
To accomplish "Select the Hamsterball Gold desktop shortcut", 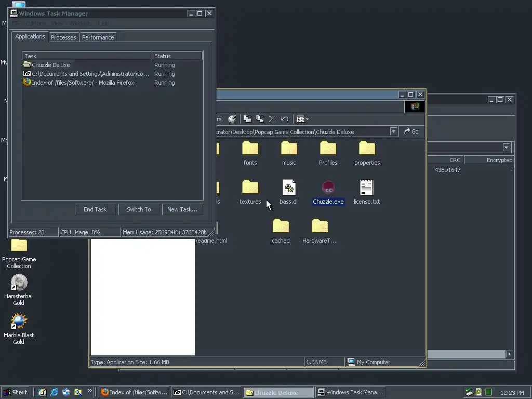I will coord(19,290).
